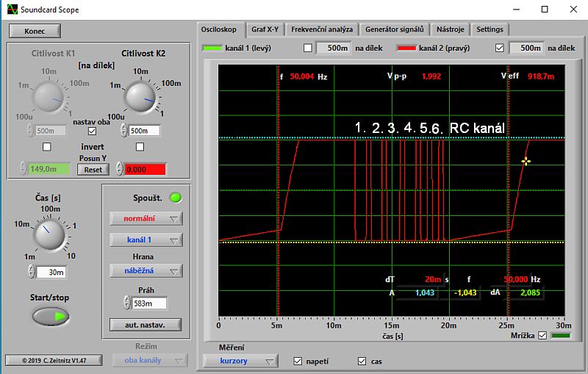
Task: Click the aut. nastav. button
Action: pyautogui.click(x=146, y=324)
